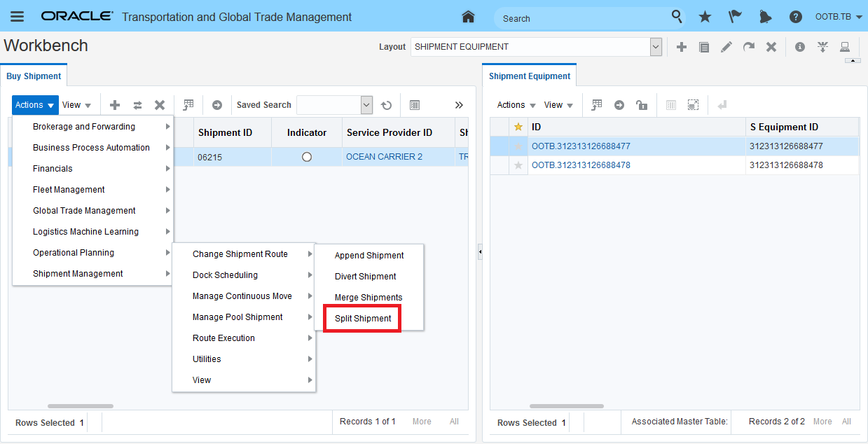Delete the layout with the X icon
The height and width of the screenshot is (444, 868).
coord(771,47)
